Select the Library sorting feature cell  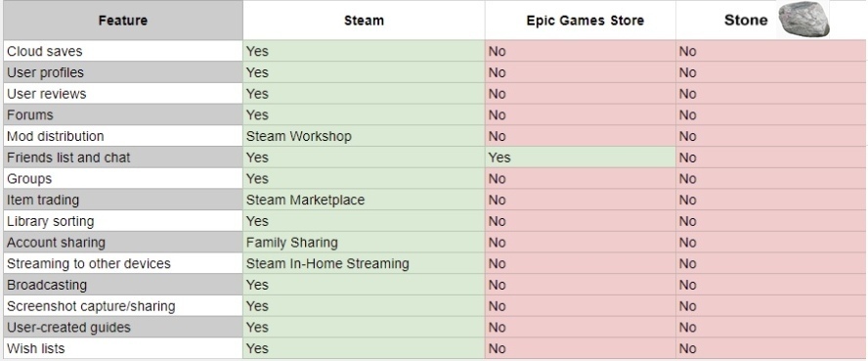tap(123, 221)
